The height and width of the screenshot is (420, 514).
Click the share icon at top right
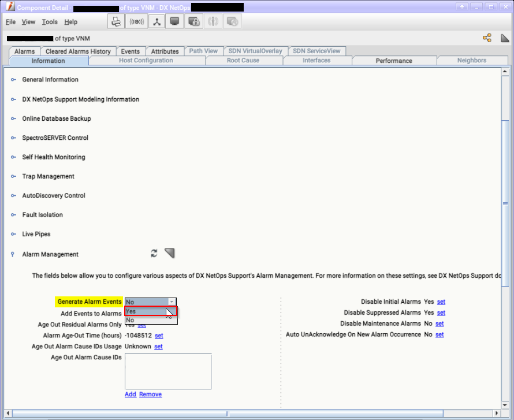click(487, 38)
